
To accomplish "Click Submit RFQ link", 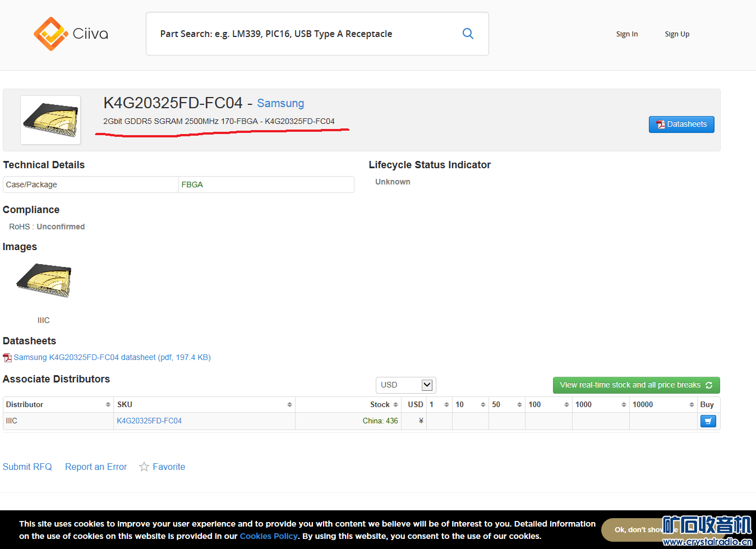I will click(x=27, y=467).
